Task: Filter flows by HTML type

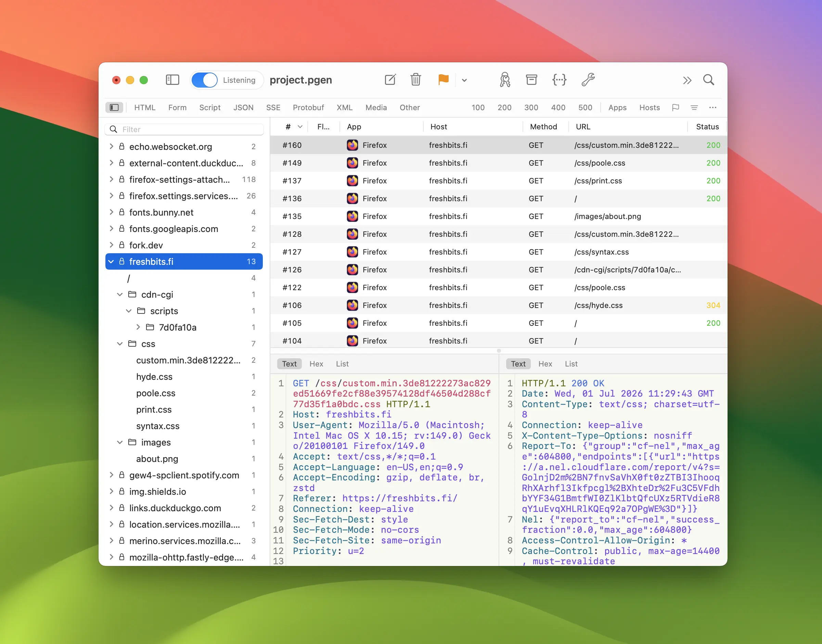Action: [x=145, y=107]
